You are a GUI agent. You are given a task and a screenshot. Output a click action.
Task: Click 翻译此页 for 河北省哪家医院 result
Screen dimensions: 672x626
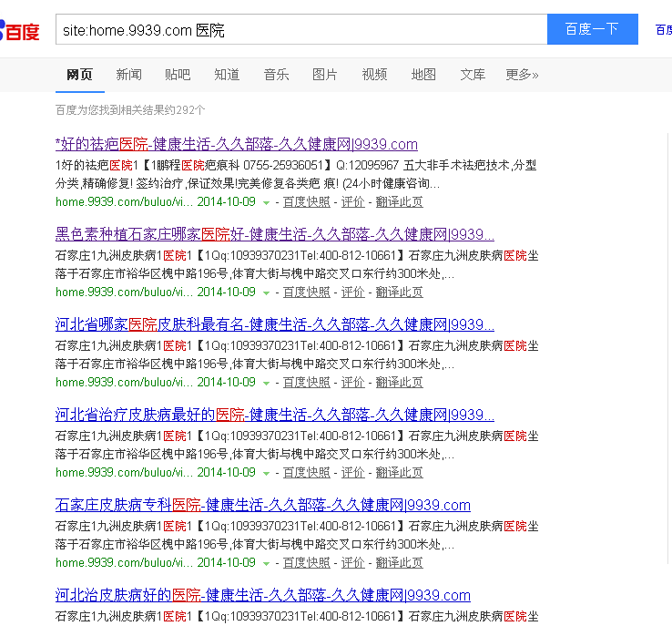pyautogui.click(x=400, y=383)
